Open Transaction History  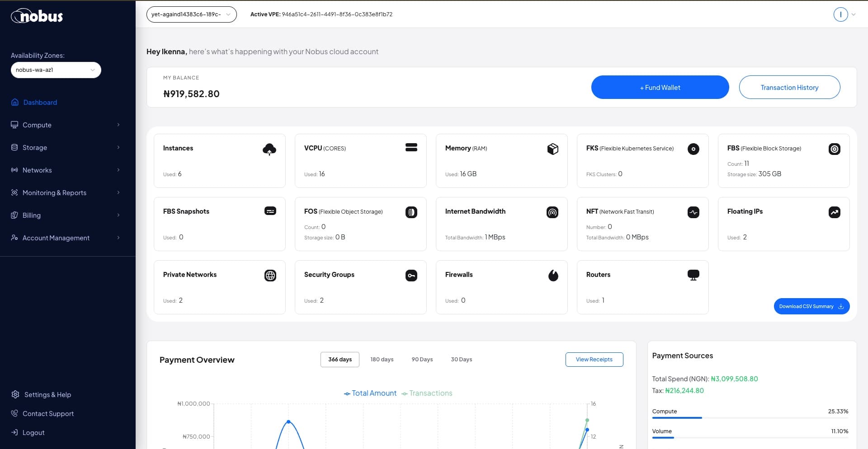[789, 87]
